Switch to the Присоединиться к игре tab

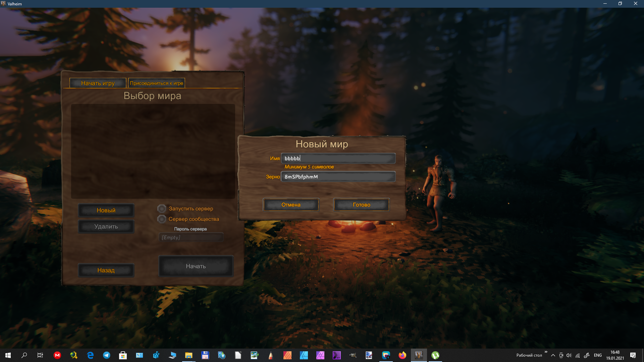[x=156, y=83]
